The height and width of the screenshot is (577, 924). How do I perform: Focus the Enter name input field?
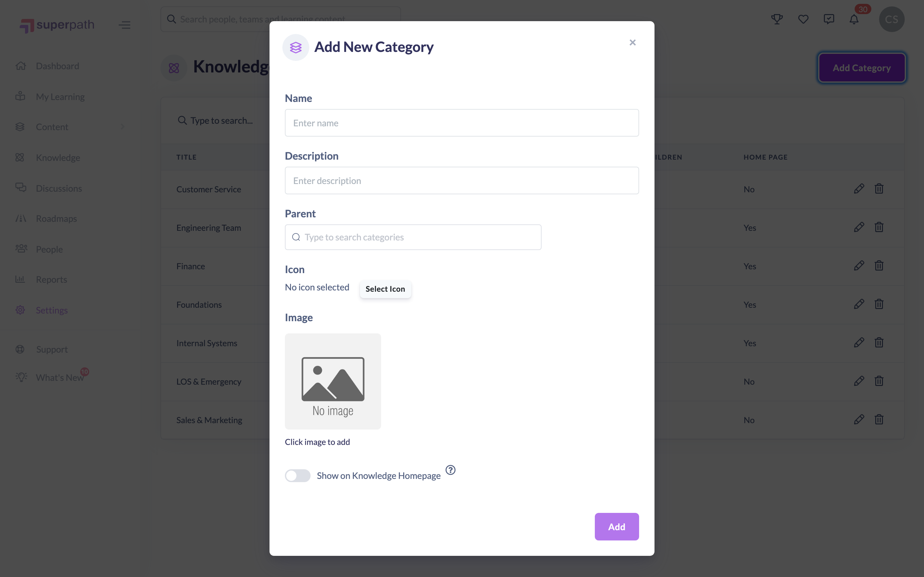point(462,123)
